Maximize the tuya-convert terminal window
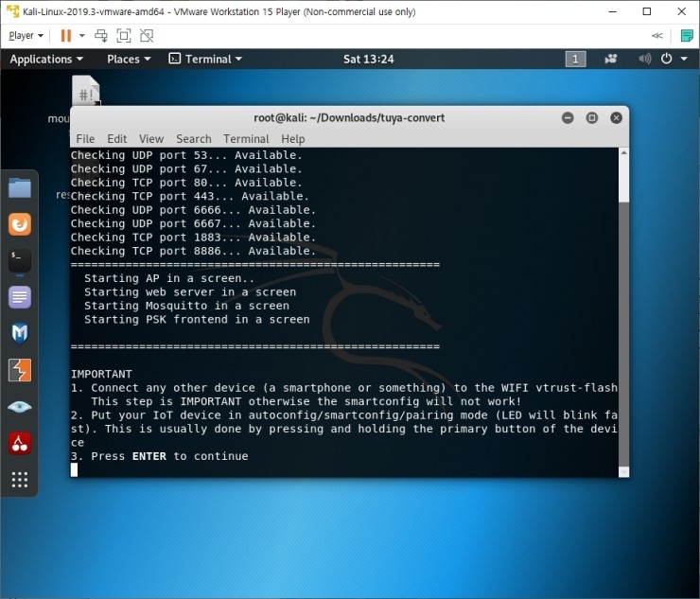Image resolution: width=700 pixels, height=599 pixels. pyautogui.click(x=592, y=118)
